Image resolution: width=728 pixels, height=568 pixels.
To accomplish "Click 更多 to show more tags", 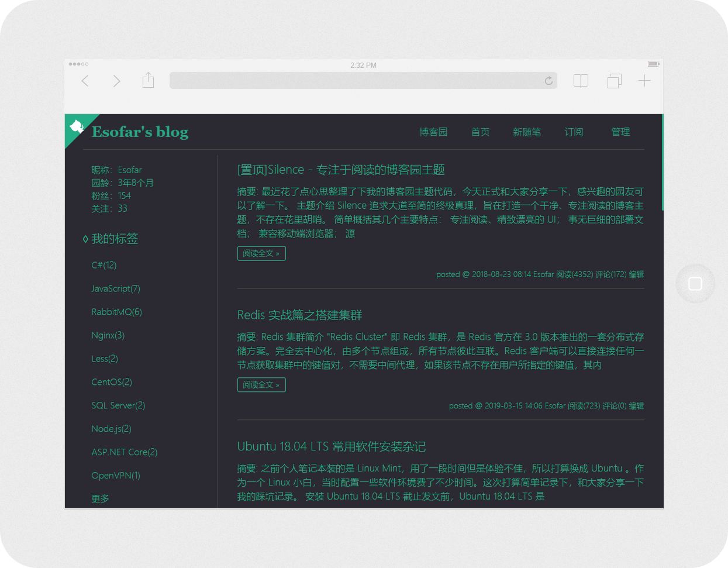I will (100, 499).
